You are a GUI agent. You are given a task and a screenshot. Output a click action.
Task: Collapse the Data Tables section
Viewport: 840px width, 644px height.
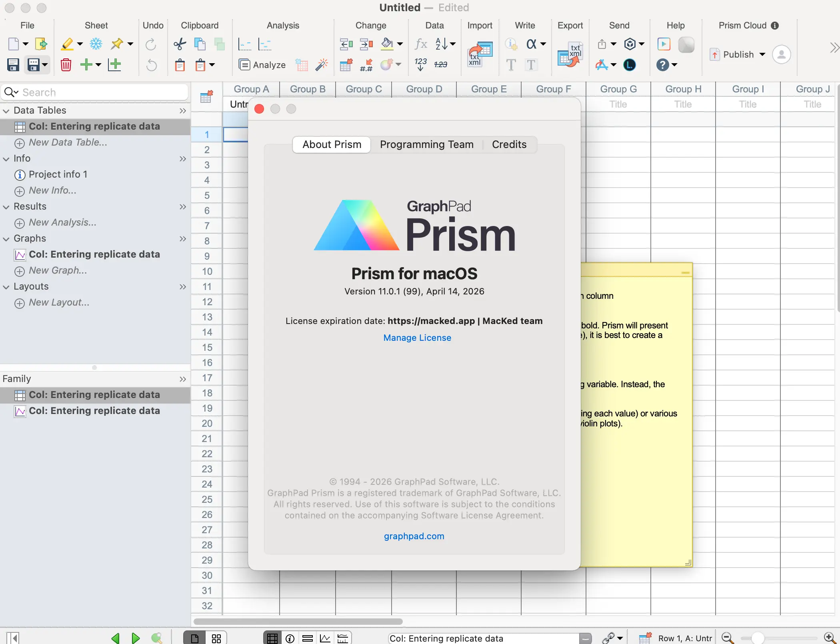click(6, 111)
